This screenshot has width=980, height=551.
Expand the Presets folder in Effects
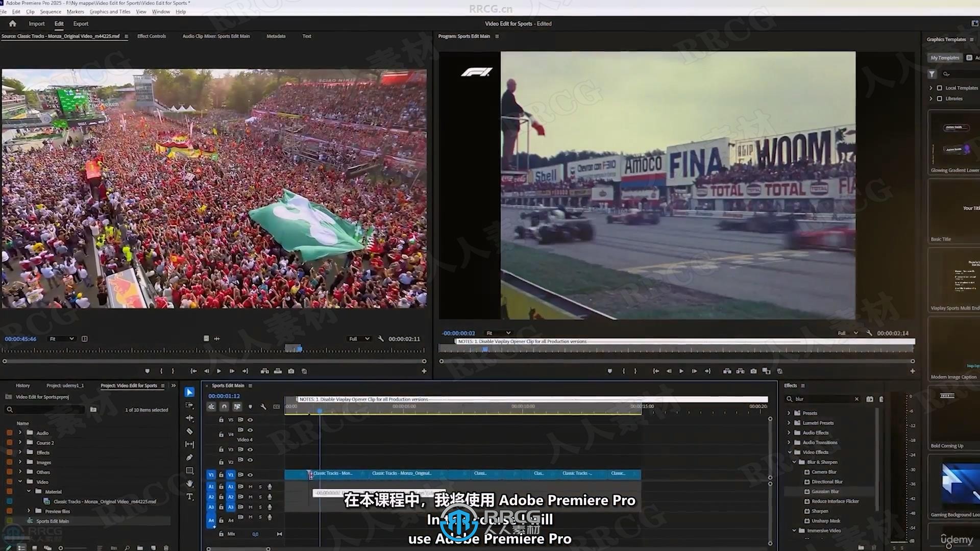pos(789,413)
